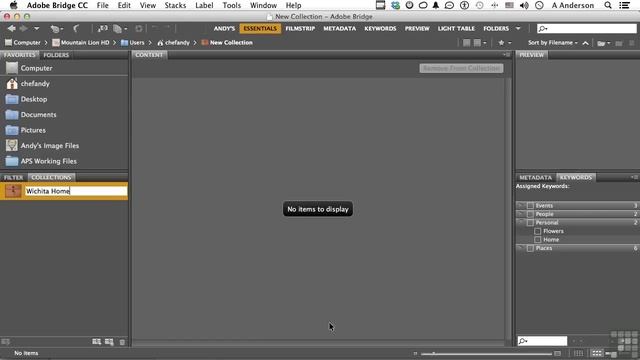Check the Events keyword checkbox
This screenshot has height=360, width=640.
click(x=530, y=206)
